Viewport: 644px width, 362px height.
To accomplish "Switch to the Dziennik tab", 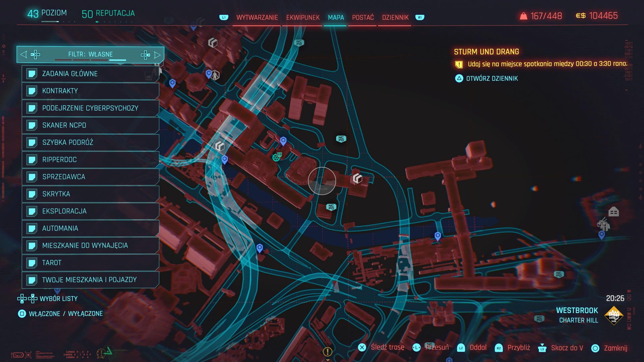I will pyautogui.click(x=395, y=17).
